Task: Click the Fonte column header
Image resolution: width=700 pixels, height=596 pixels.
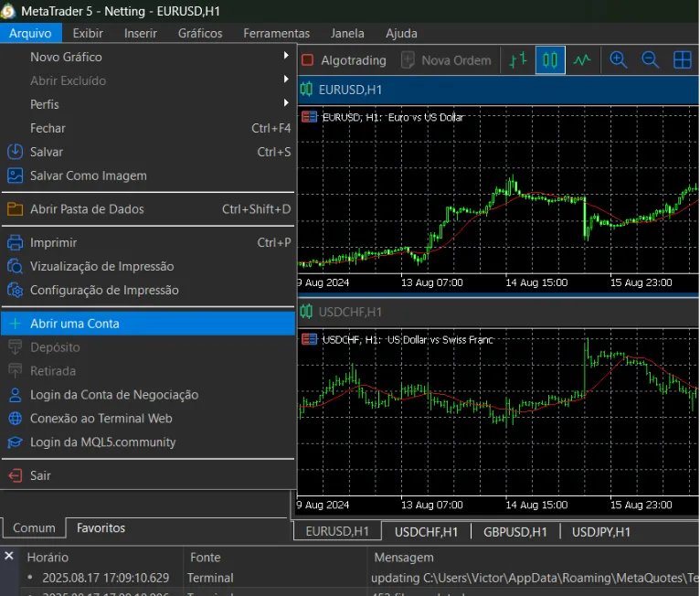Action: point(206,558)
